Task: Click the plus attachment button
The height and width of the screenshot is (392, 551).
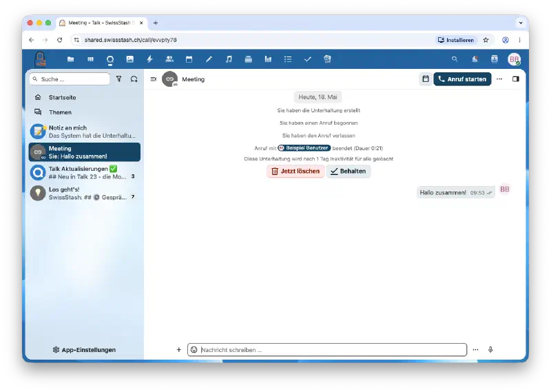Action: pyautogui.click(x=179, y=350)
